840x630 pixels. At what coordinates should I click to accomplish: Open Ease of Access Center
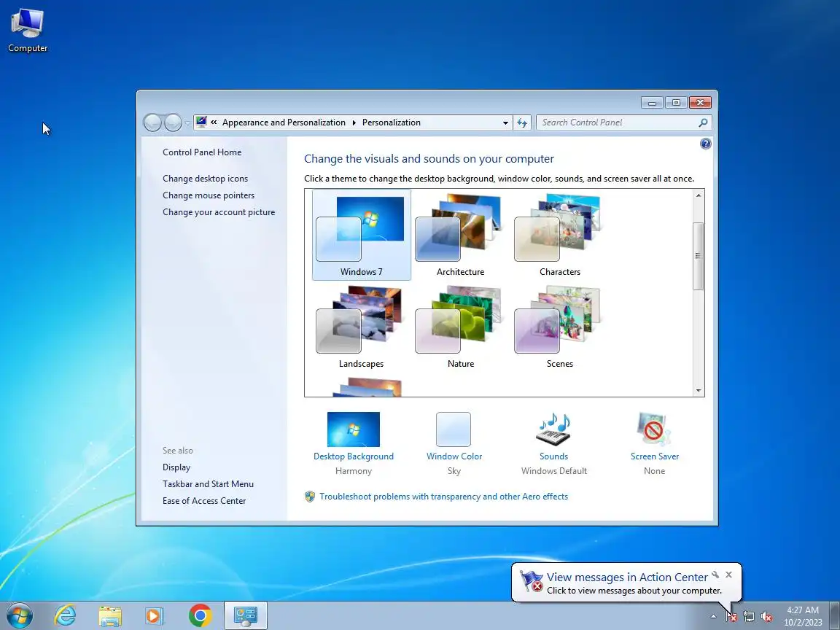[204, 501]
